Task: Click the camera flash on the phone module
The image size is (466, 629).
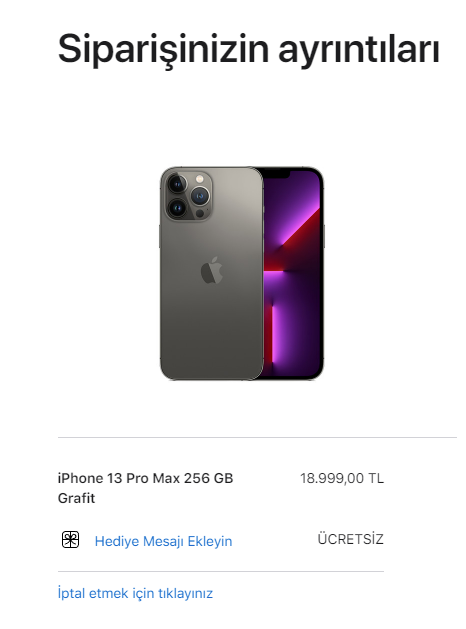Action: (199, 179)
